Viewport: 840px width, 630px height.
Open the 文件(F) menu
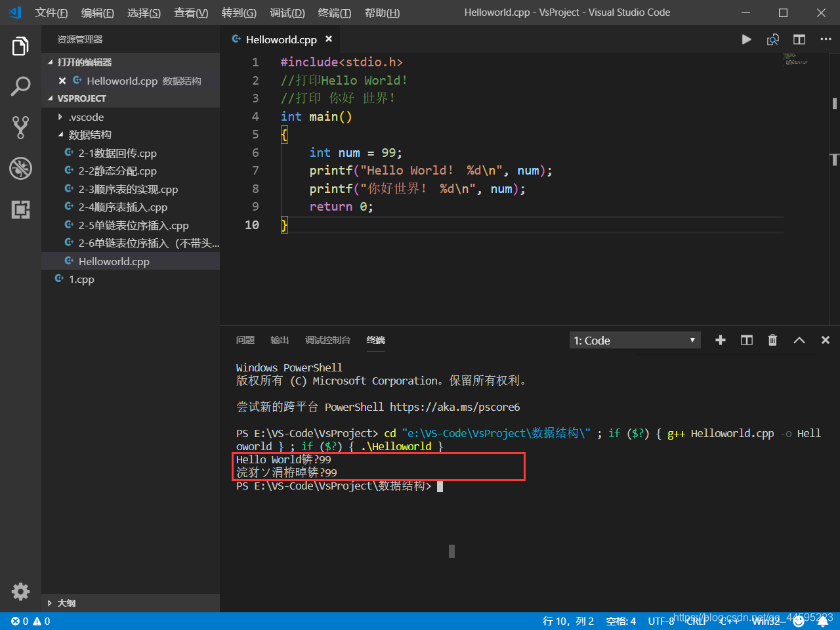52,12
